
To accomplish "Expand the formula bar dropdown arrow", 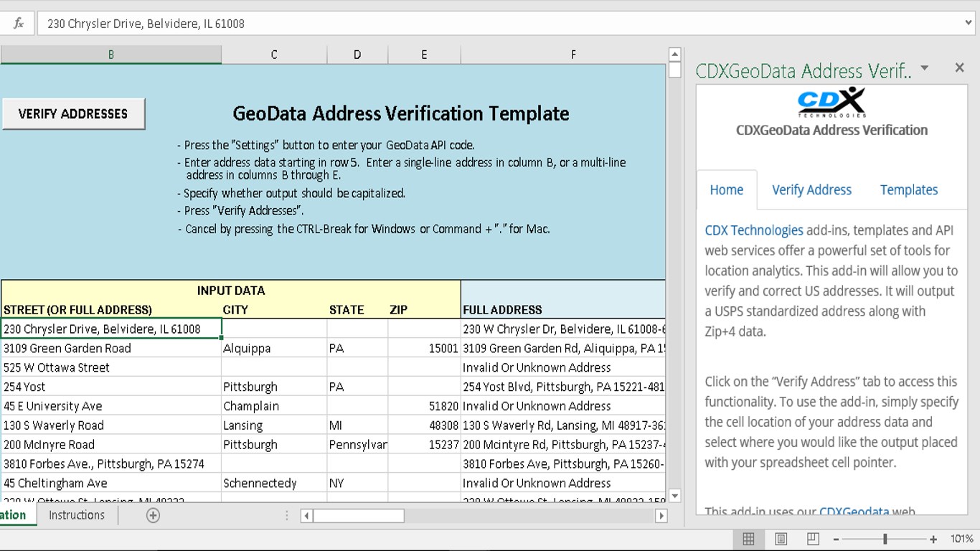I will 969,24.
